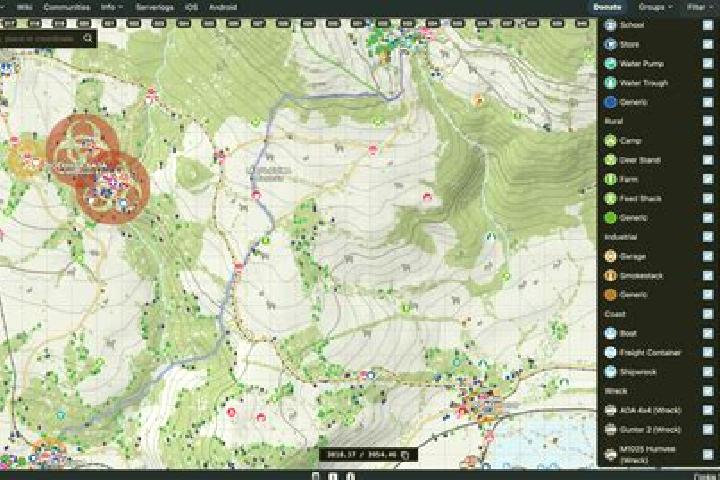Image resolution: width=720 pixels, height=480 pixels.
Task: Click the Water Pump category icon
Action: coord(610,64)
